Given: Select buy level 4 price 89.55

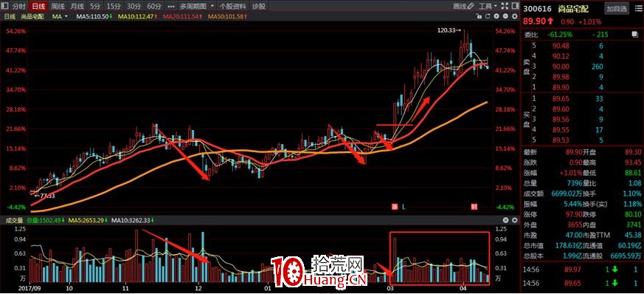Looking at the screenshot, I should (x=560, y=130).
